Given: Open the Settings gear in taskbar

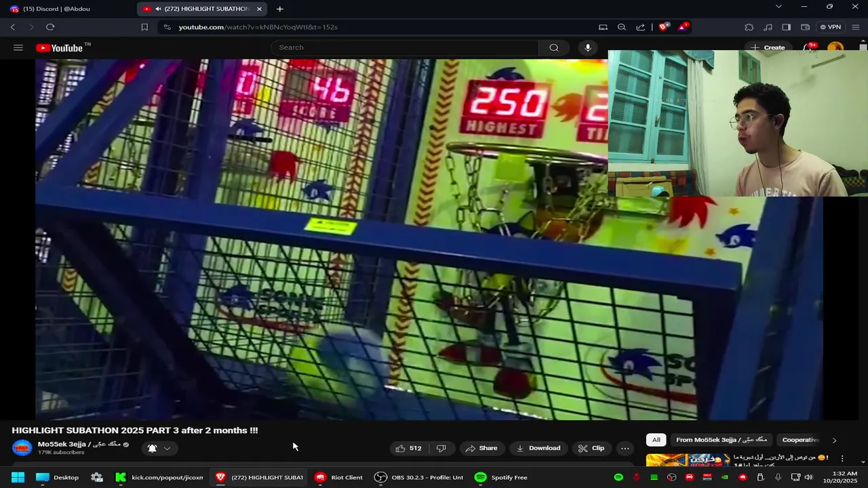Looking at the screenshot, I should tap(97, 477).
